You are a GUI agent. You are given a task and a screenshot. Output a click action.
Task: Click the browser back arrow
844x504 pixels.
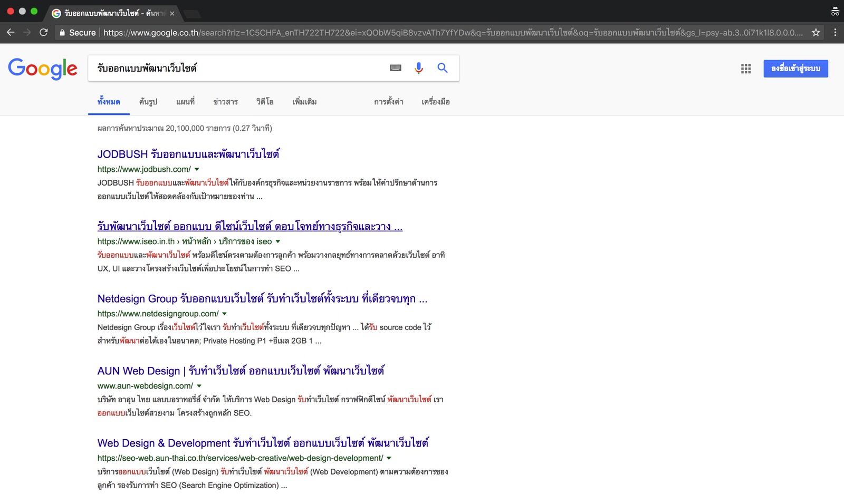tap(11, 33)
